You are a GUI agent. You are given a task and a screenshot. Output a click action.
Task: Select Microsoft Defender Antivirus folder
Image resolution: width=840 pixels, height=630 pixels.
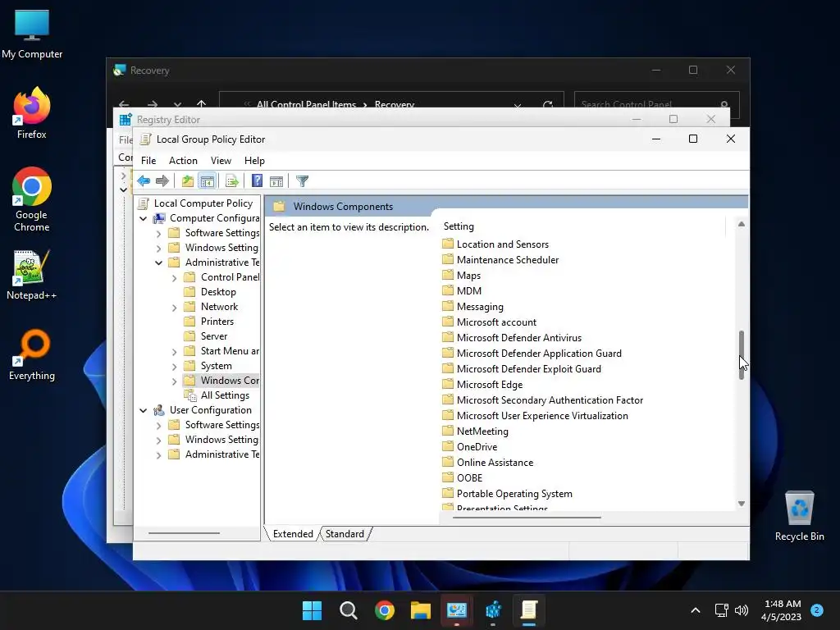click(518, 338)
